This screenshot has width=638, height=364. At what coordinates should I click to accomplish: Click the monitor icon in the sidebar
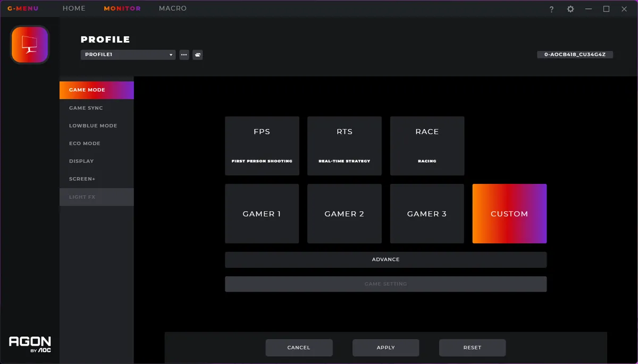(30, 45)
